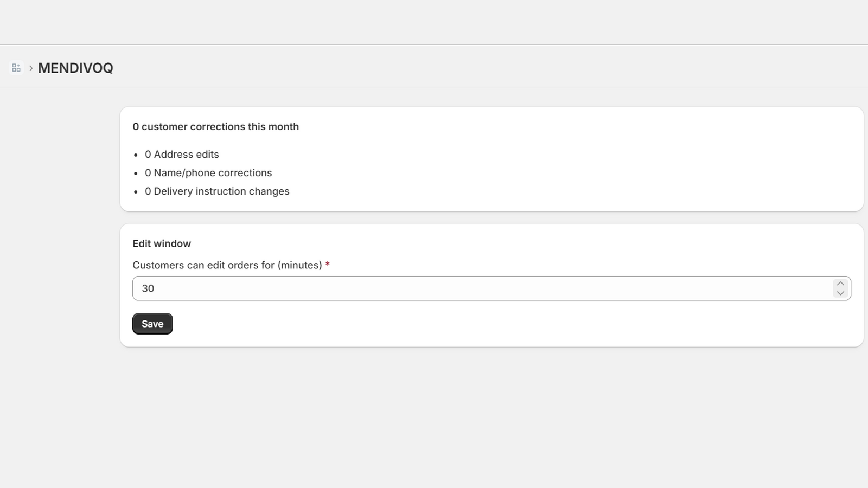Click the red required asterisk
The height and width of the screenshot is (488, 868).
(x=328, y=265)
